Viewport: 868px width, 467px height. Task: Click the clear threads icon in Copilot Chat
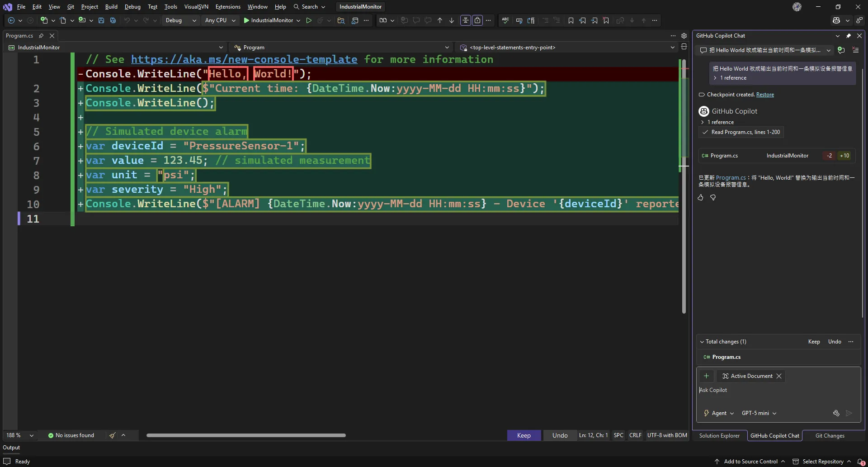point(855,50)
